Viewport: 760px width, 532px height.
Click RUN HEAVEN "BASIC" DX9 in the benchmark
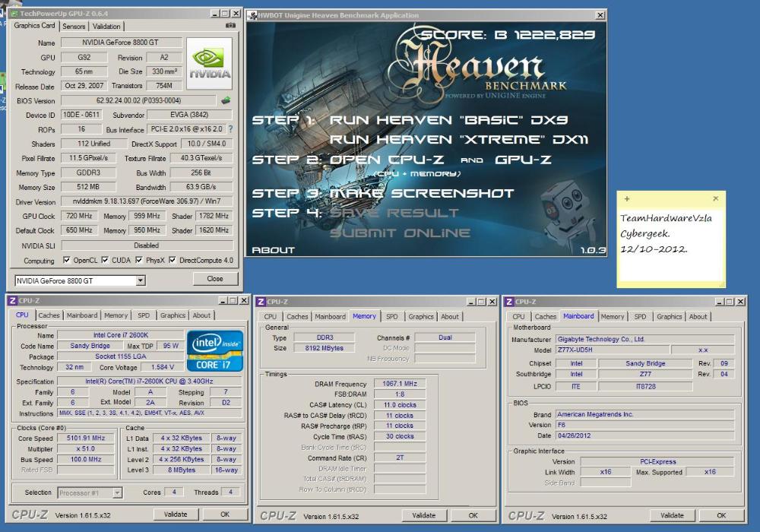(449, 119)
